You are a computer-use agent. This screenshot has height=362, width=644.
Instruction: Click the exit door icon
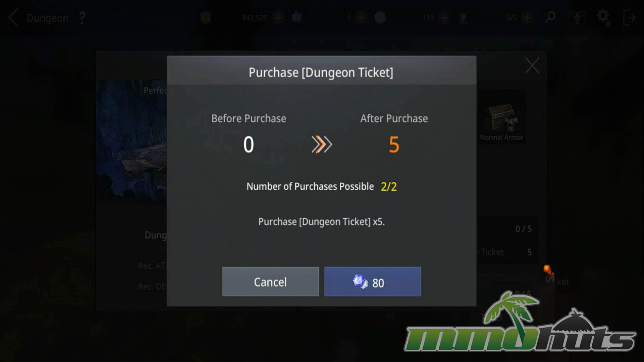tap(629, 18)
